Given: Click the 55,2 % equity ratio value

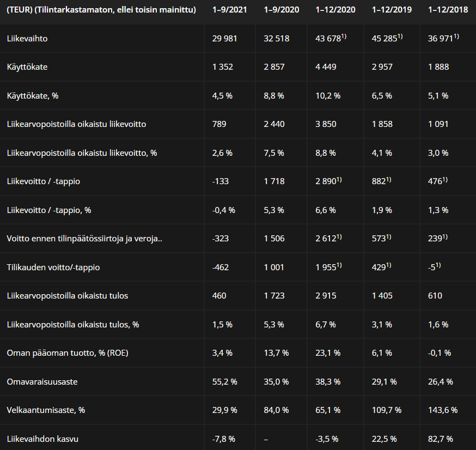Looking at the screenshot, I should (224, 381).
